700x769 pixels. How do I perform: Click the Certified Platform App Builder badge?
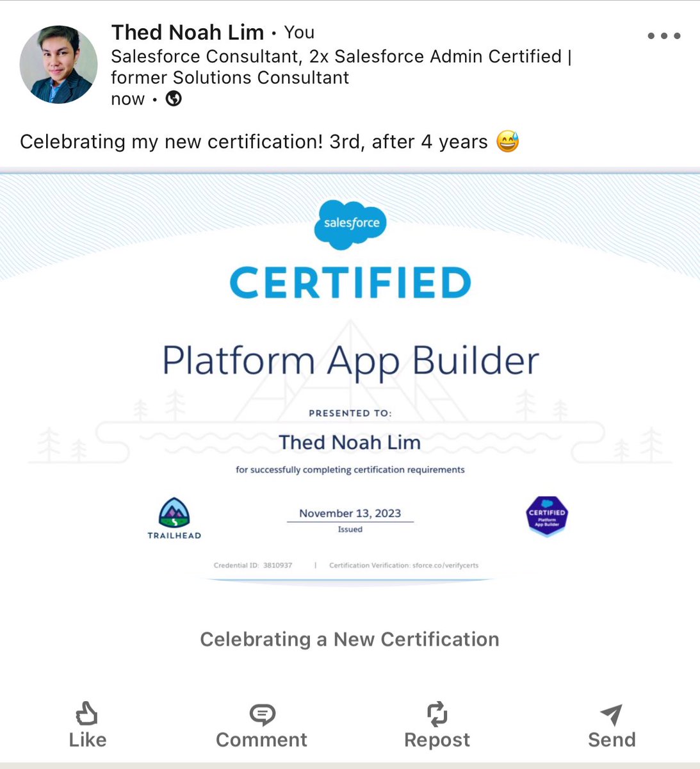click(x=547, y=516)
